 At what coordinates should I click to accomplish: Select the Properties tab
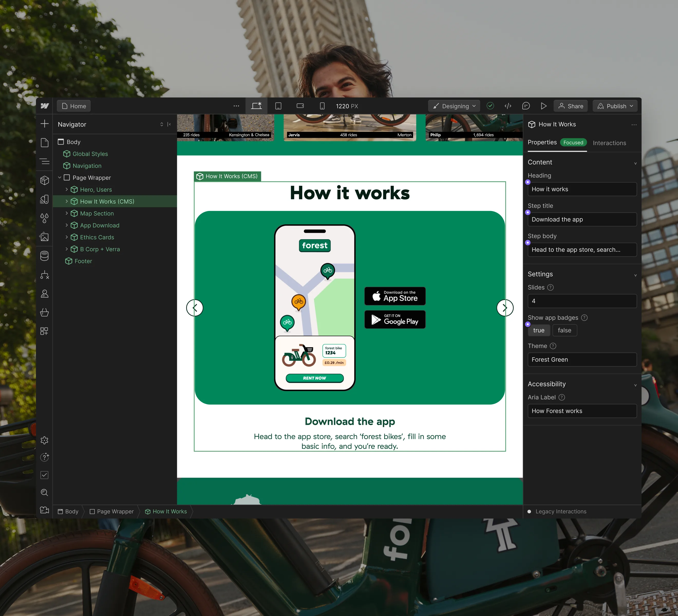click(542, 142)
